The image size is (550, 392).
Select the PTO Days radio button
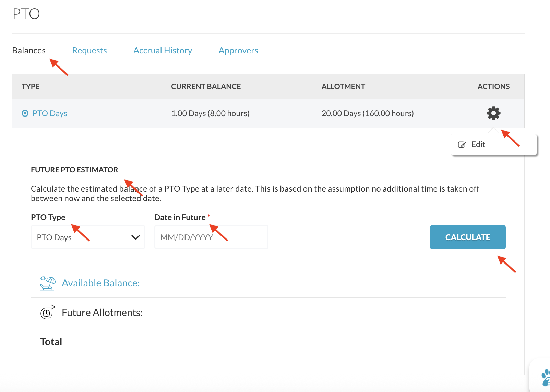tap(25, 113)
